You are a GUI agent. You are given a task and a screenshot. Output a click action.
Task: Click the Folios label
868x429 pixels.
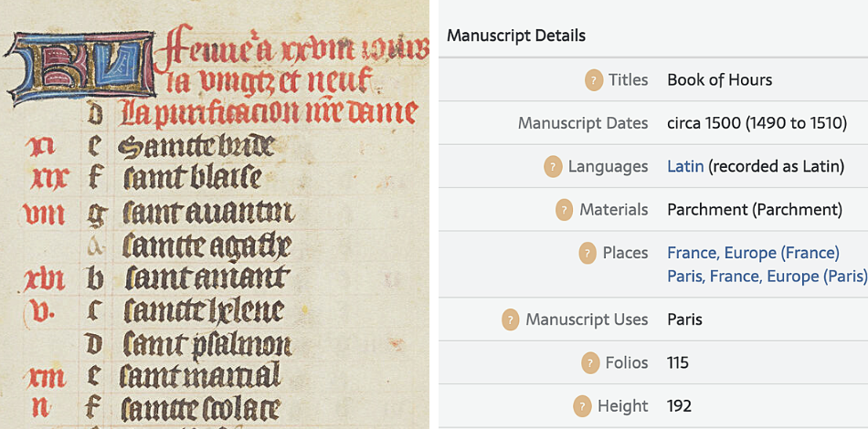(x=627, y=363)
